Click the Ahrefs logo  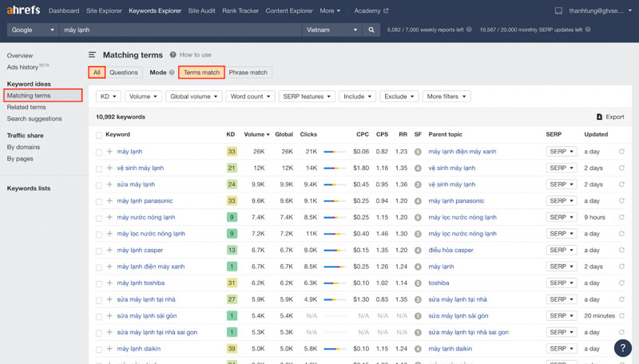pyautogui.click(x=23, y=10)
